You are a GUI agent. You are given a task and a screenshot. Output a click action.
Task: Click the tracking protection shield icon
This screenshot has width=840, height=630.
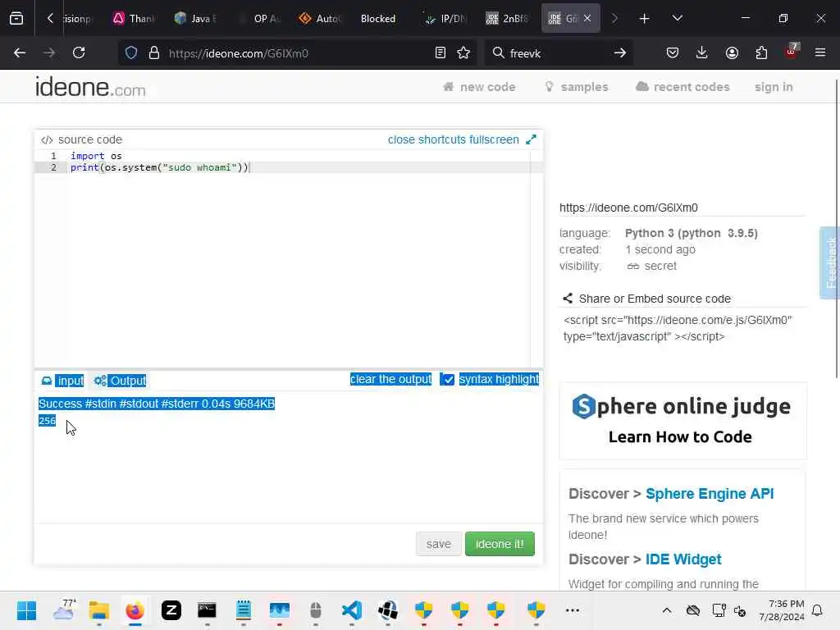pos(131,53)
